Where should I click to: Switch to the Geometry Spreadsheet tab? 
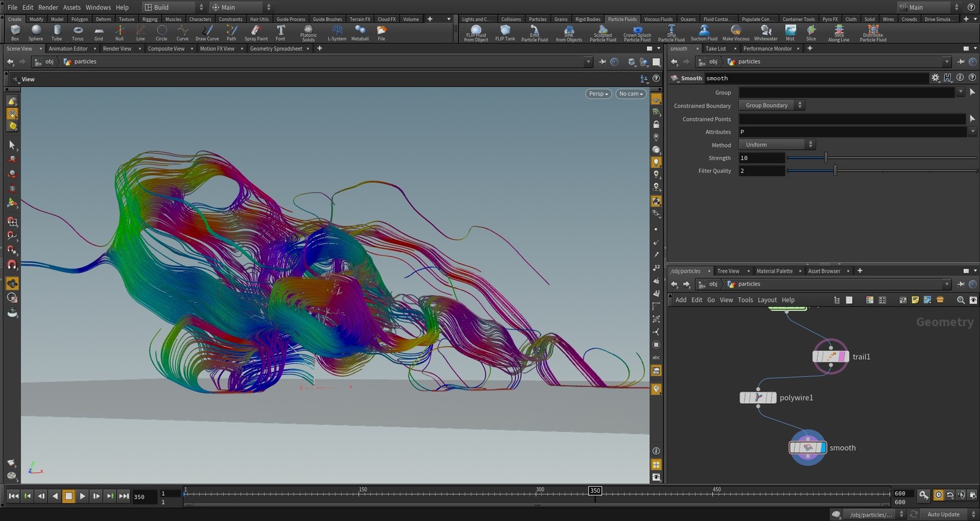pyautogui.click(x=276, y=48)
